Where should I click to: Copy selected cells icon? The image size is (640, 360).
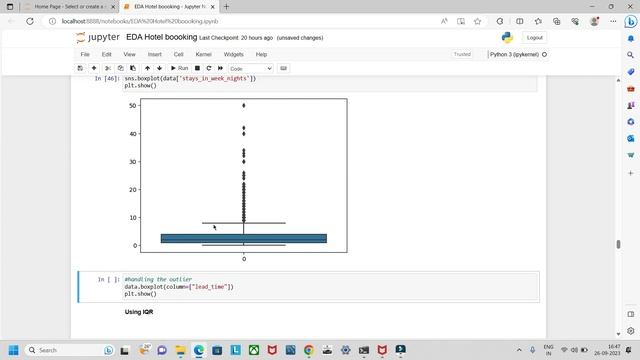coord(120,68)
